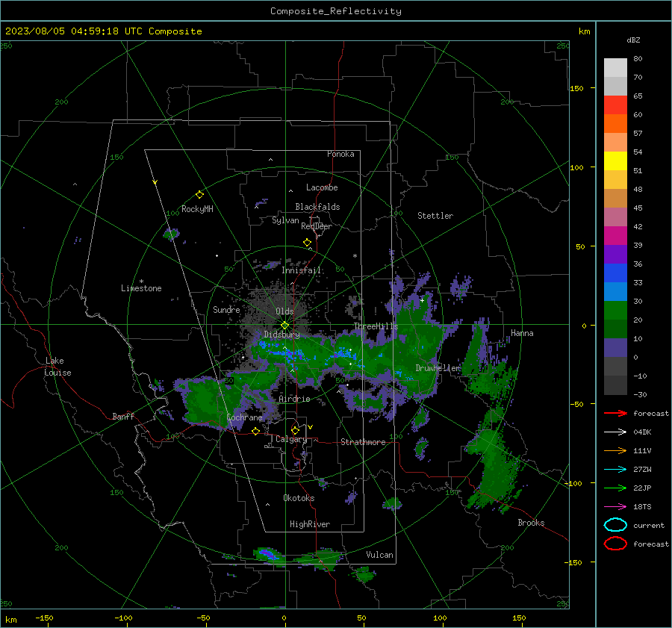Click the Drumheller city label
The image size is (672, 628).
[438, 368]
